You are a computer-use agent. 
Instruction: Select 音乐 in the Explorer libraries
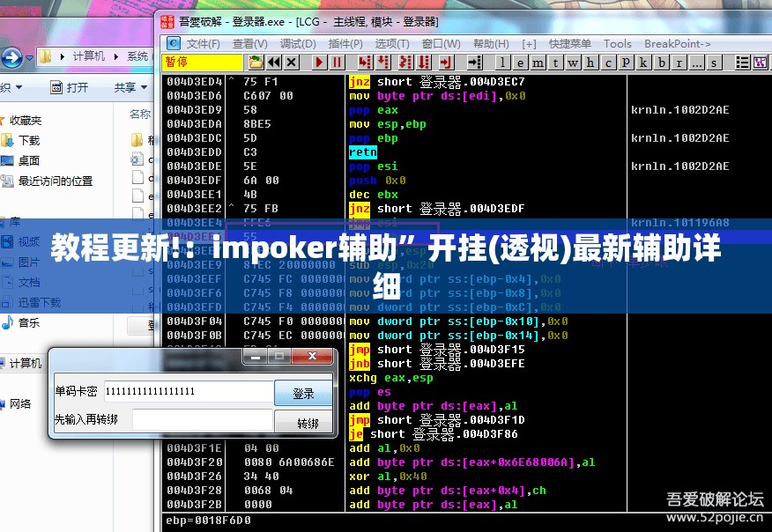29,323
